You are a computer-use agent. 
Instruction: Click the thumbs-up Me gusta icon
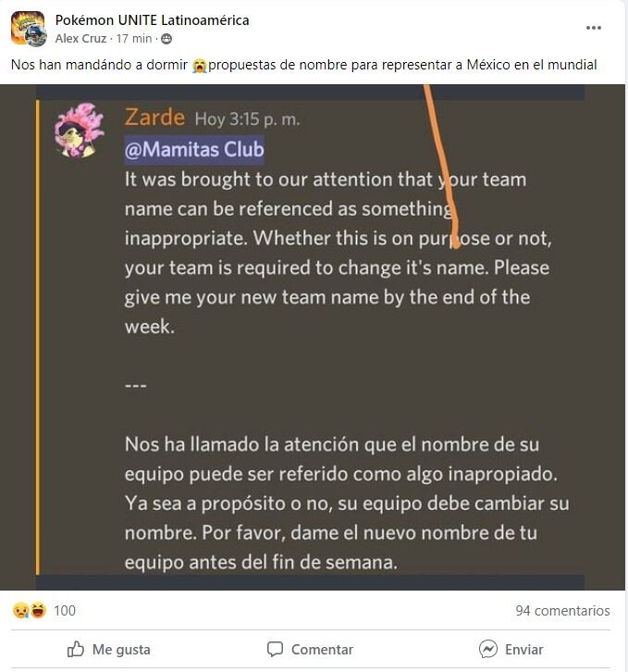coord(76,649)
